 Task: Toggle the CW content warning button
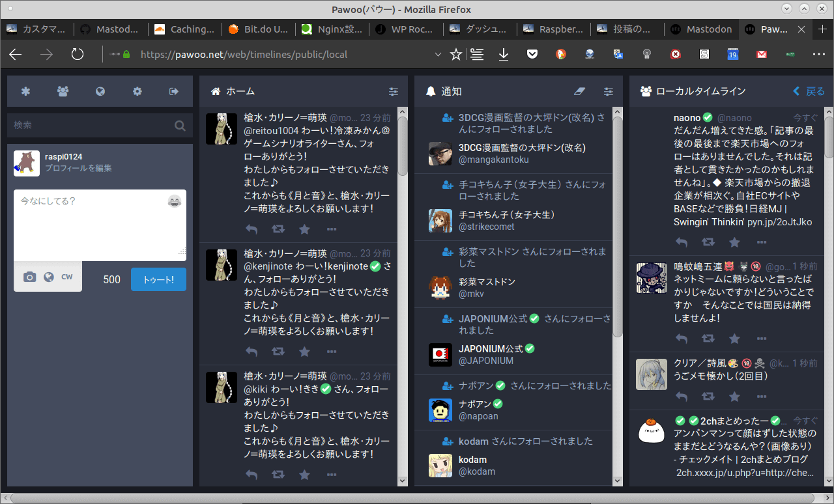pyautogui.click(x=67, y=277)
